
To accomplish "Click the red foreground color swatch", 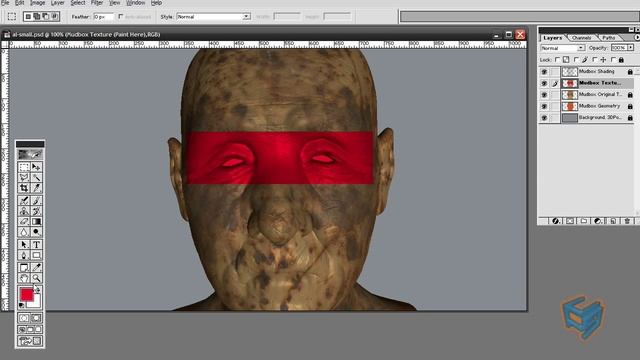I will [x=26, y=294].
